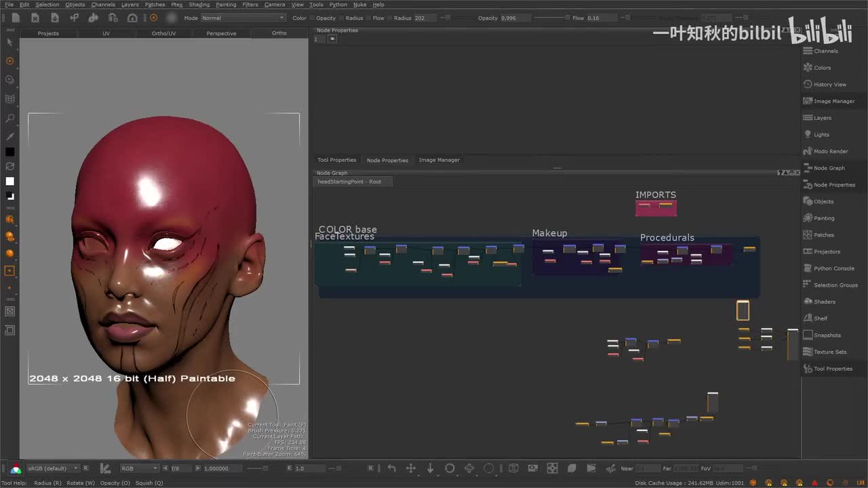Click the Shaders palette icon
Viewport: 868px width, 488px height.
[808, 302]
